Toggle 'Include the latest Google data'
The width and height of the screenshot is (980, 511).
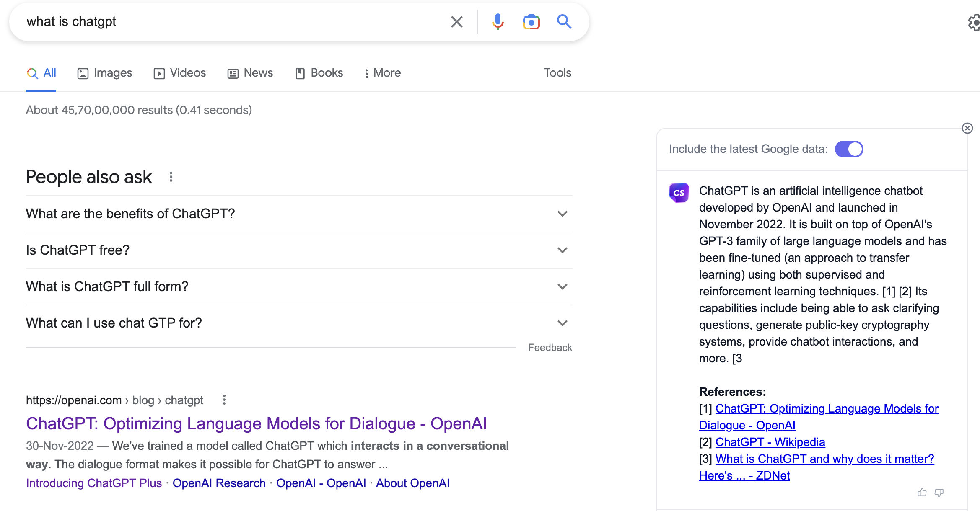[849, 149]
